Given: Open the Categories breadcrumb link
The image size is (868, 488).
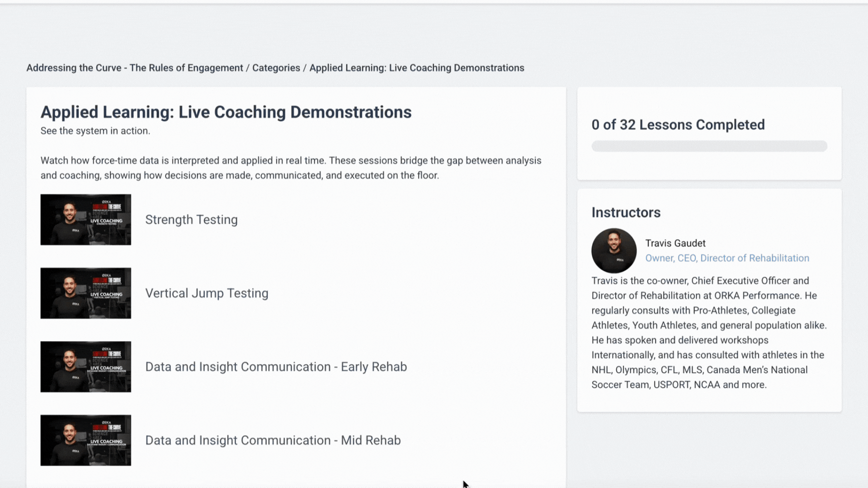Looking at the screenshot, I should [276, 68].
